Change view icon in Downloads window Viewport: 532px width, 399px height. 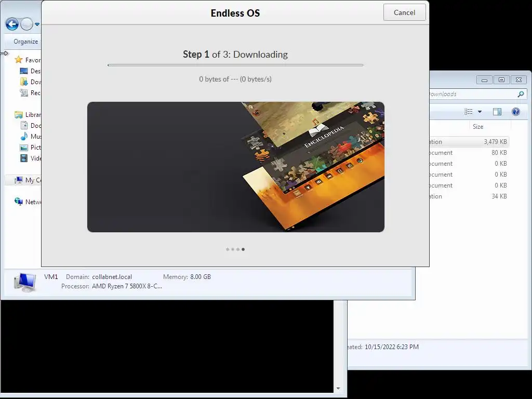click(469, 112)
